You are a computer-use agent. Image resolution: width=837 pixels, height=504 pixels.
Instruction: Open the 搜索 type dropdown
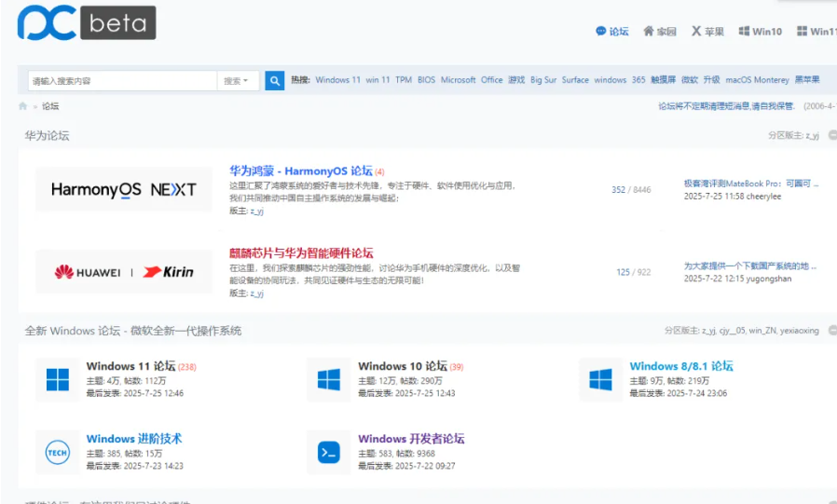click(x=237, y=80)
